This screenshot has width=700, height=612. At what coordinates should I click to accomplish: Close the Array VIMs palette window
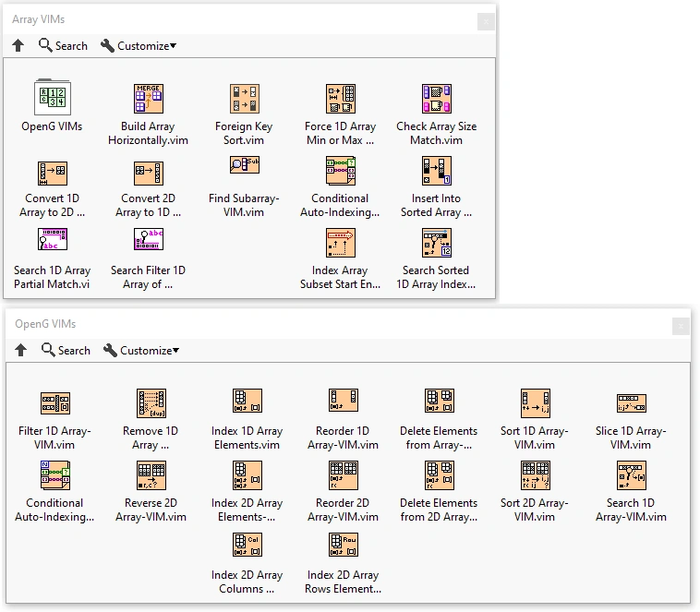pyautogui.click(x=486, y=21)
